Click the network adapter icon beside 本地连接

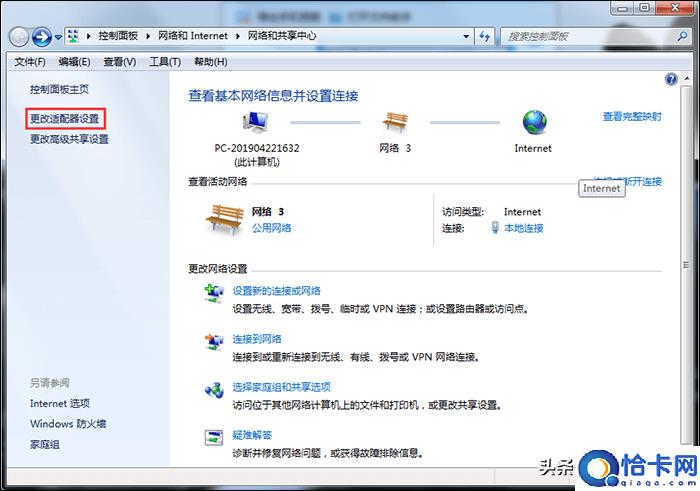point(495,228)
